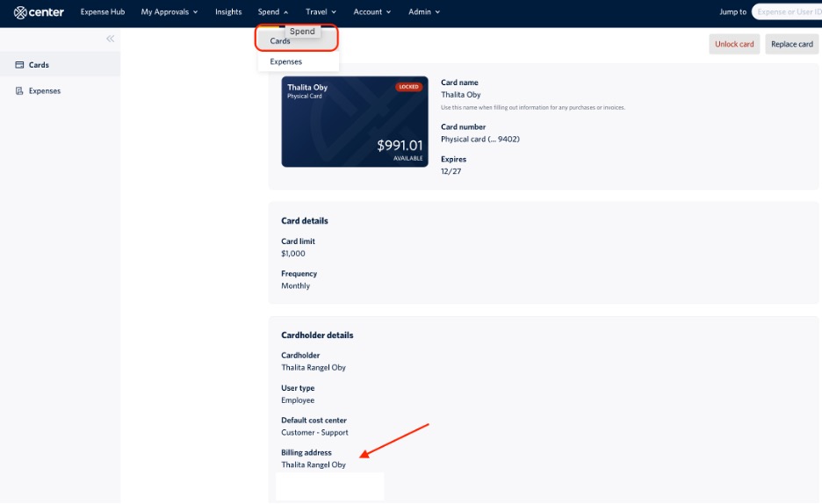Viewport: 822px width, 504px height.
Task: Click the Thalita Oby card image
Action: 355,121
